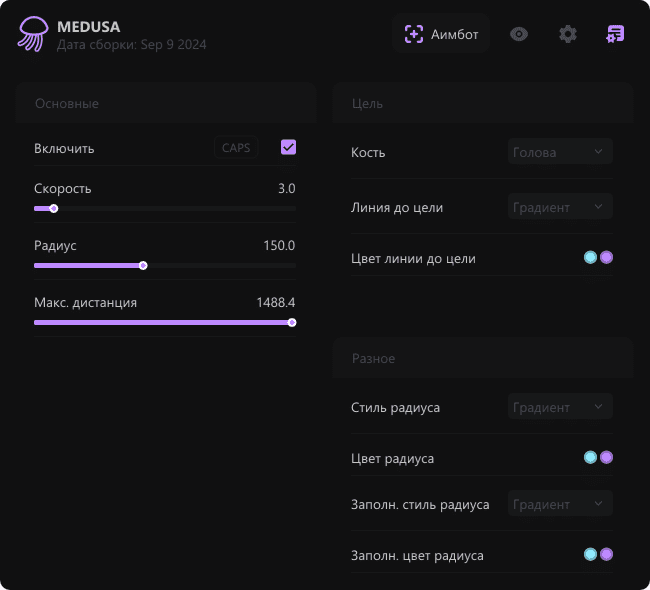Toggle the Включить checkbox
Viewport: 650px width, 590px height.
pos(289,148)
